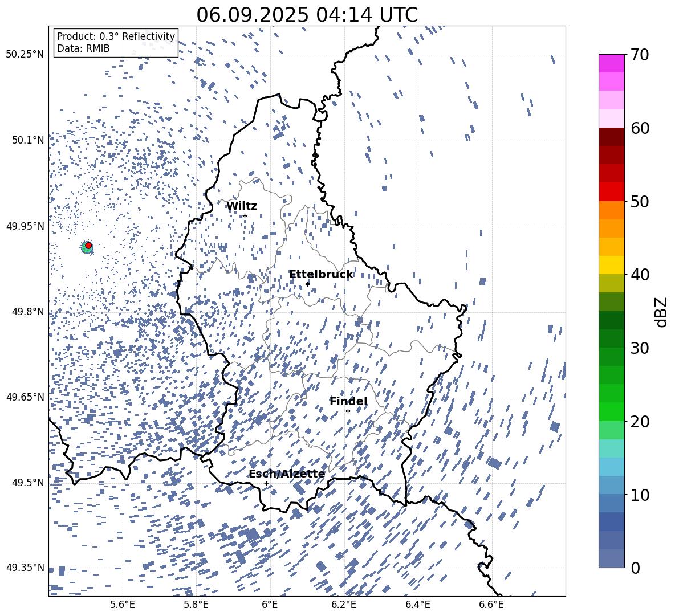This screenshot has height=616, width=675.
Task: Pick the dark maroon swatch below 60 dBZ
Action: (611, 137)
